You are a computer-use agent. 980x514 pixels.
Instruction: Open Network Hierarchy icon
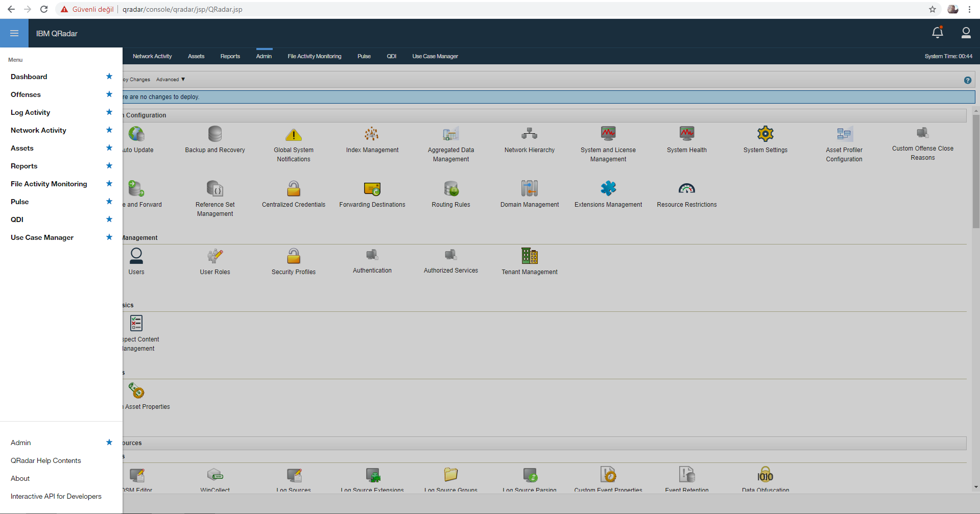pos(530,134)
